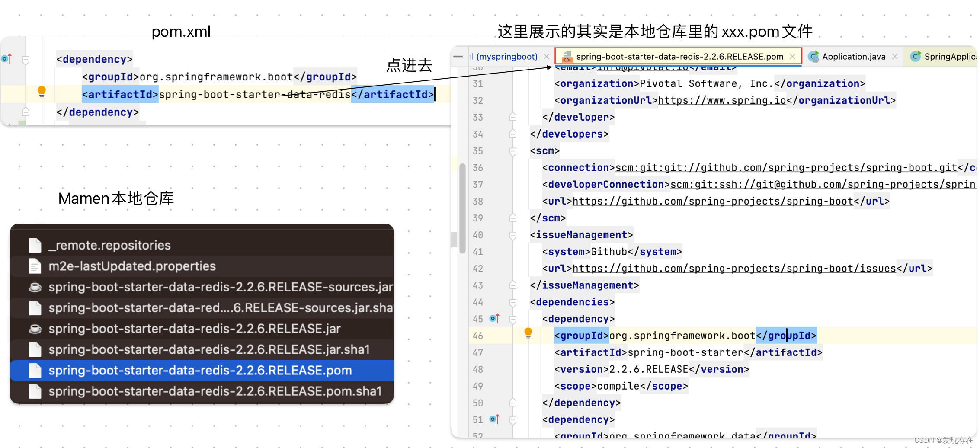
Task: Click the lightbulb hint beside artifactId line
Action: click(42, 92)
